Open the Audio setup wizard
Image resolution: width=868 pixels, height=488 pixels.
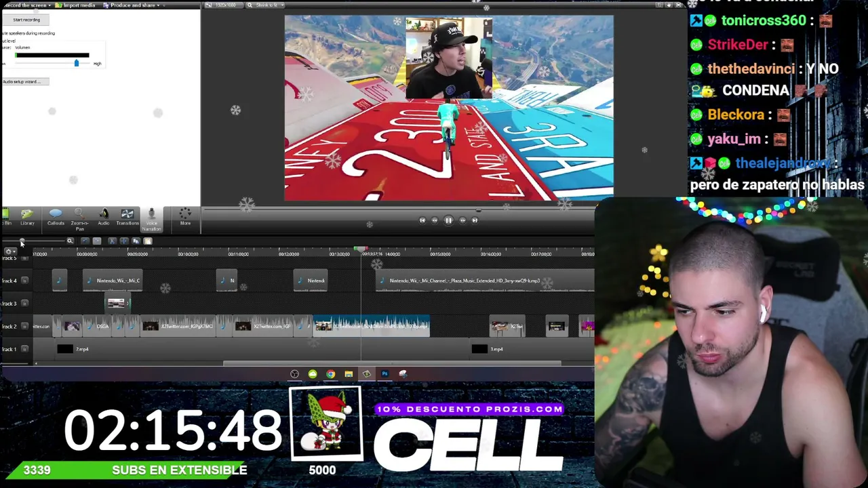point(24,81)
